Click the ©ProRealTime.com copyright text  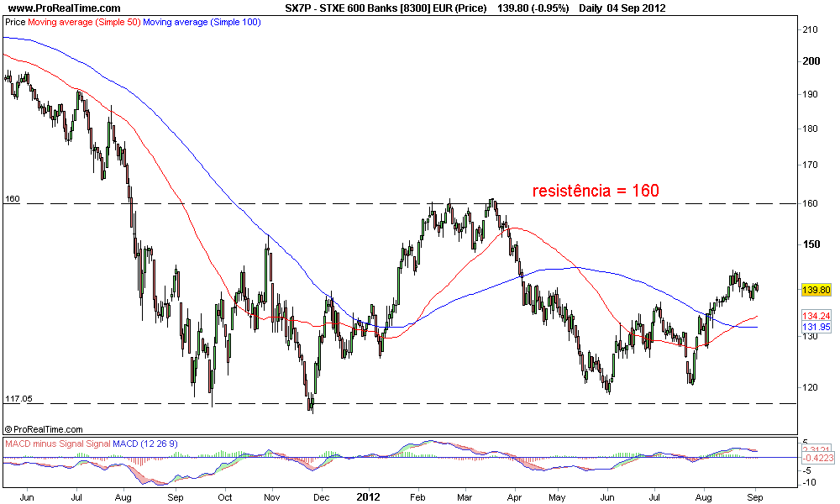44,429
